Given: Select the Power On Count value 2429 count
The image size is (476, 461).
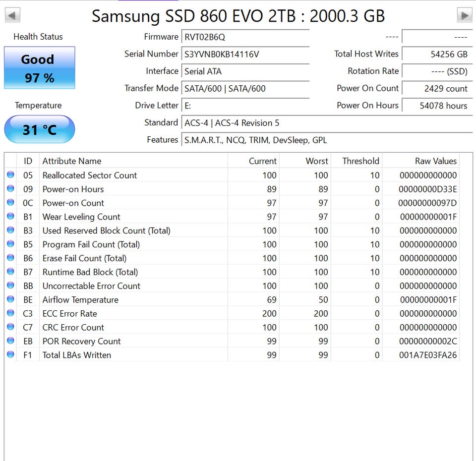Looking at the screenshot, I should click(437, 89).
